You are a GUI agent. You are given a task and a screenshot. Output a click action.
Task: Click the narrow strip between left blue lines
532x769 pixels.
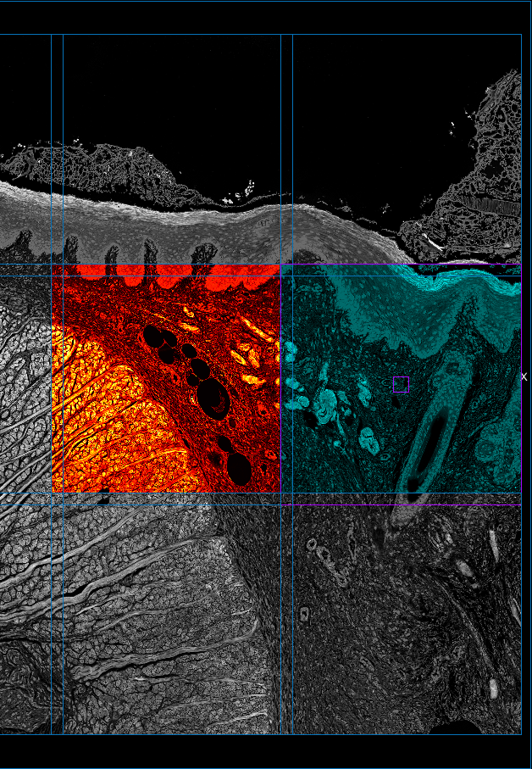tap(57, 382)
